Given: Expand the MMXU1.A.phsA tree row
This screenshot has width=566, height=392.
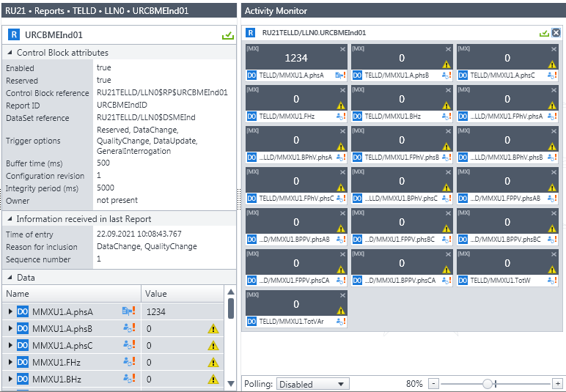Looking at the screenshot, I should point(10,311).
